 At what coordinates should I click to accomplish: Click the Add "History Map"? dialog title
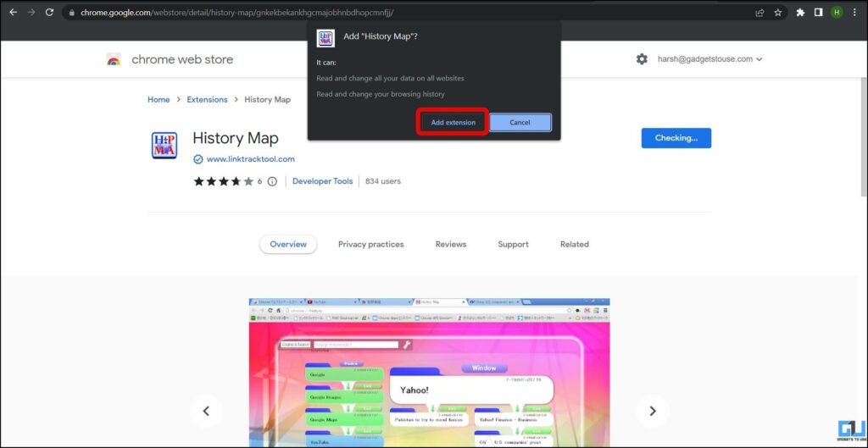pyautogui.click(x=381, y=36)
